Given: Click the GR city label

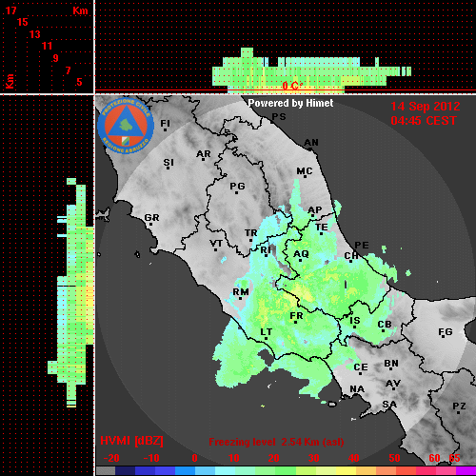Looking at the screenshot, I should pos(151,218).
